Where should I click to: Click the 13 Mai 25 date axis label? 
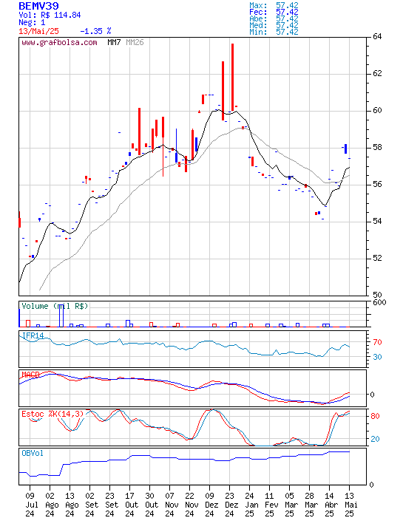pos(349,505)
